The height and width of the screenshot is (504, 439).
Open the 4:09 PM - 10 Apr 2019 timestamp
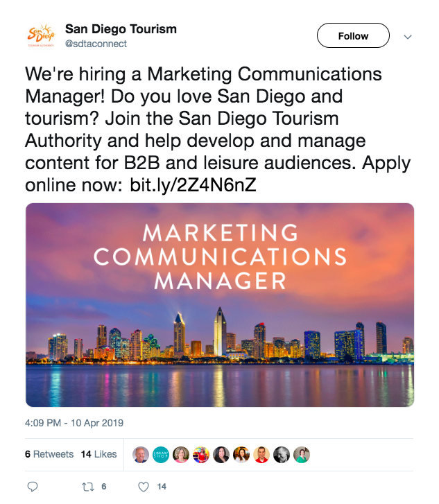point(74,423)
